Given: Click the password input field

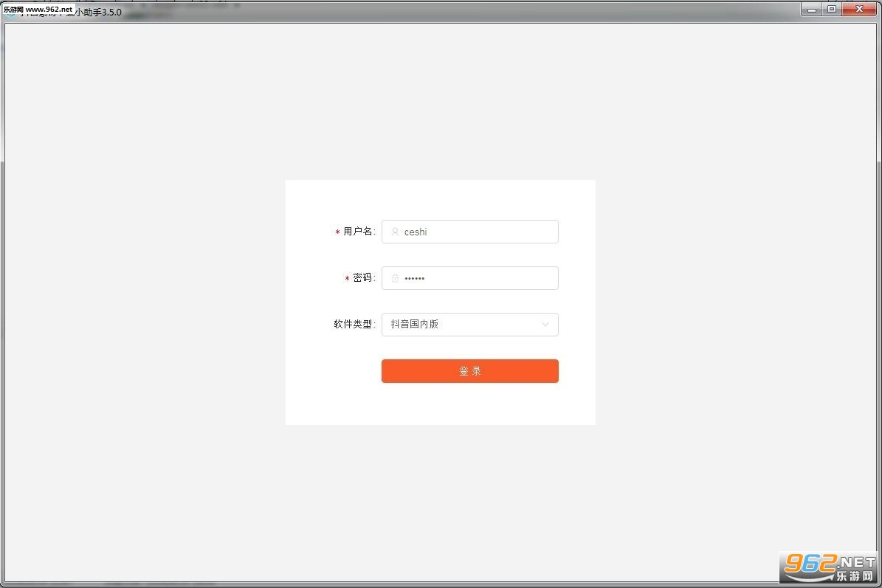Looking at the screenshot, I should point(469,278).
